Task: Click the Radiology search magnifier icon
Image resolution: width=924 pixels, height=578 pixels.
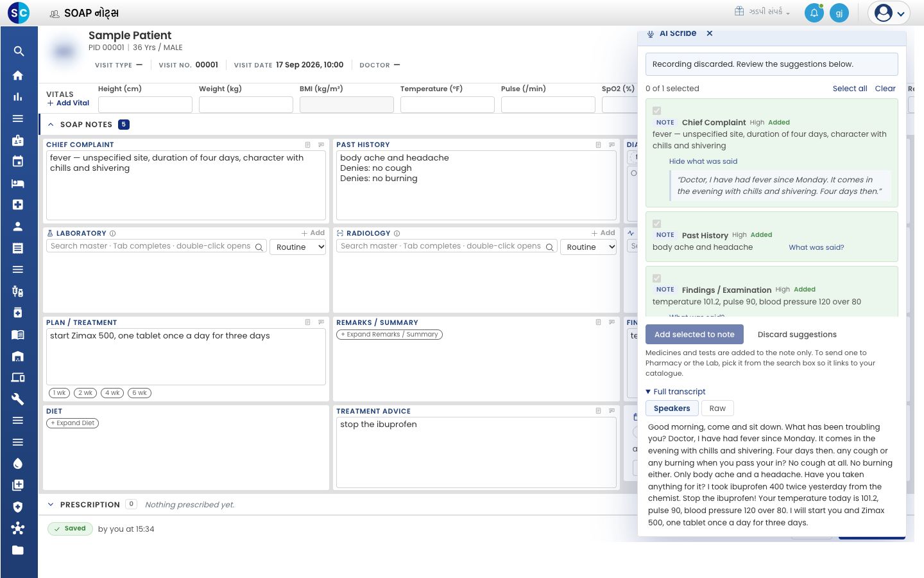Action: [x=550, y=247]
